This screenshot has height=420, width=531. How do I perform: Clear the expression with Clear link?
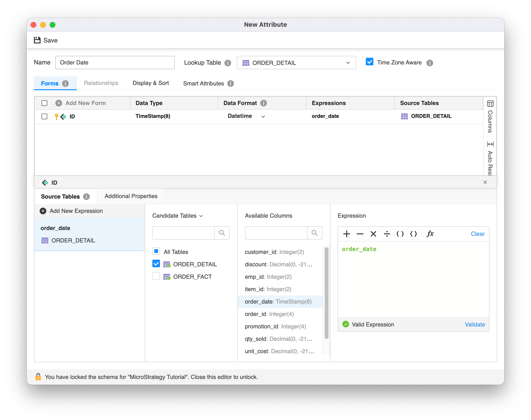coord(477,234)
